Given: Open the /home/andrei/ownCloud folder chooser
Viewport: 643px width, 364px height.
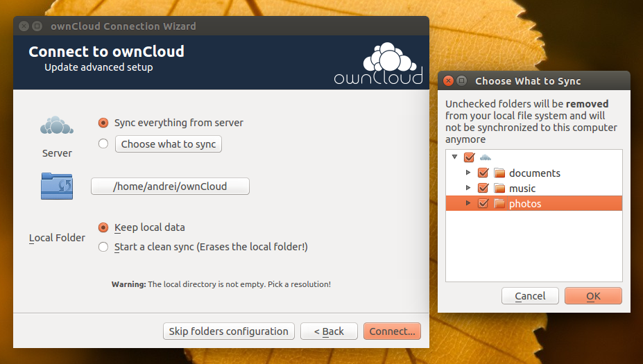Looking at the screenshot, I should (170, 186).
